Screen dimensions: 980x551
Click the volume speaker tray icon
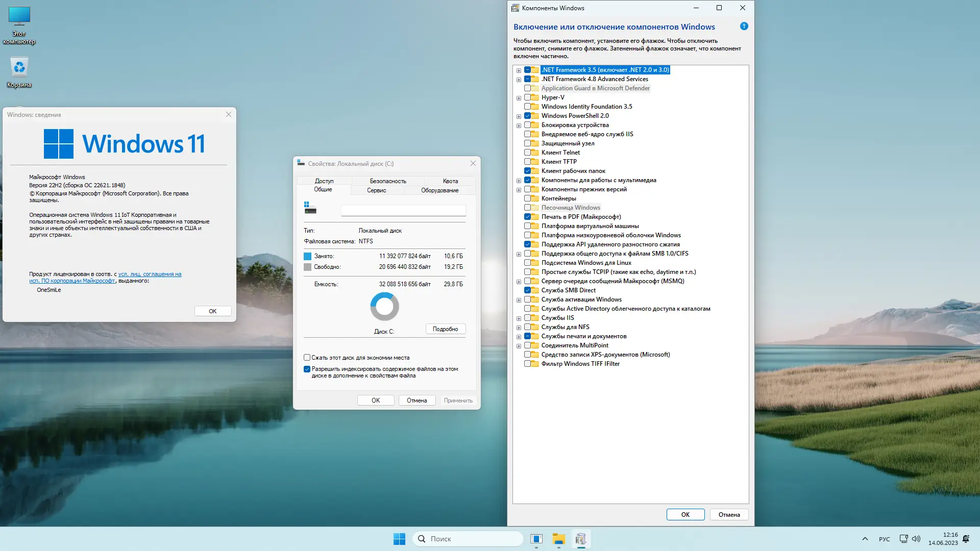[916, 539]
